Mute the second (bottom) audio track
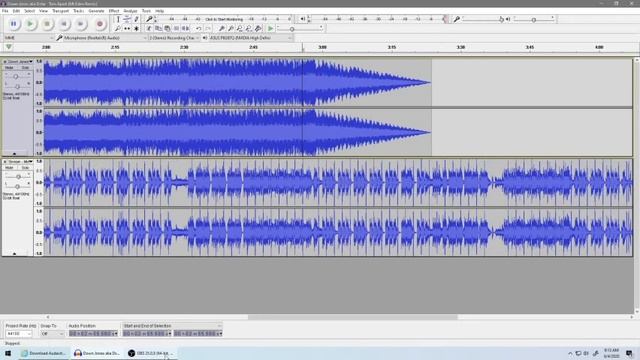Viewport: 640px width, 360px height. (x=9, y=168)
